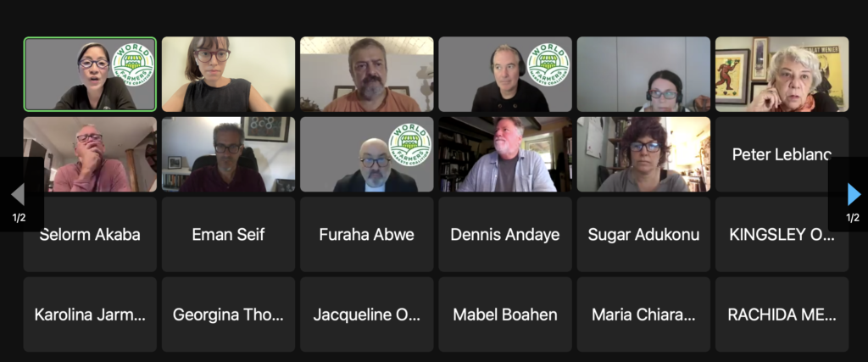This screenshot has width=868, height=362.
Task: Select the Maria Chiara participant tile
Action: coord(643,315)
